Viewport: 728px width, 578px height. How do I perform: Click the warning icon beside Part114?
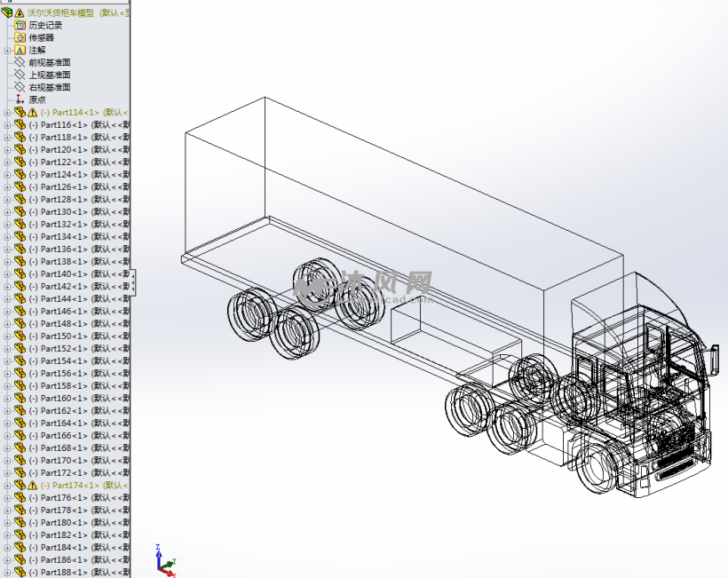point(32,113)
